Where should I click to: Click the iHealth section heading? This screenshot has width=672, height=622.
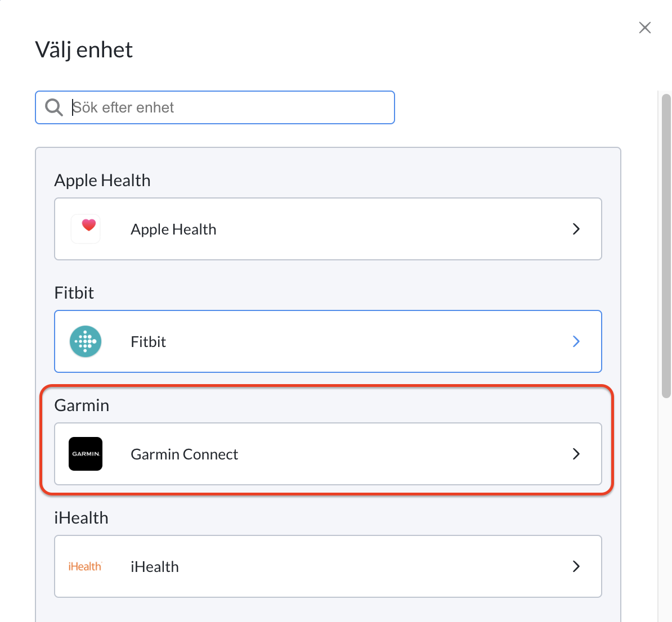81,518
